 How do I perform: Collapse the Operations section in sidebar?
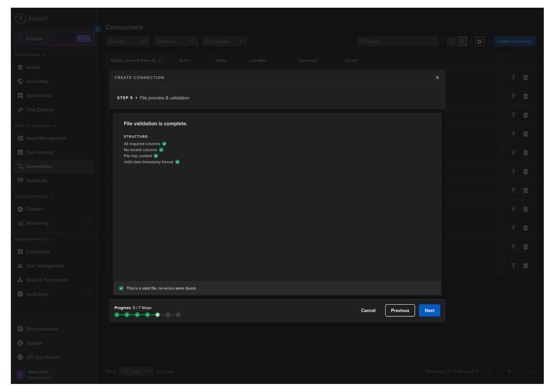30,55
